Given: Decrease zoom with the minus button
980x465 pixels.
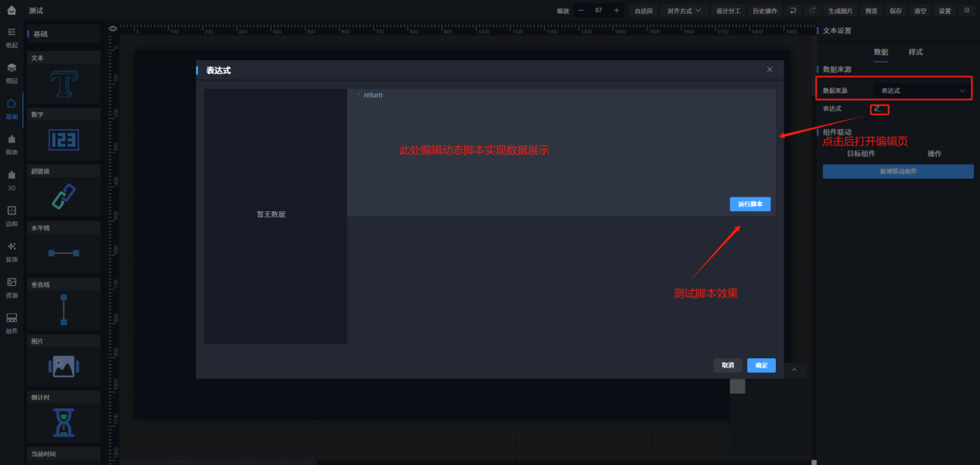Looking at the screenshot, I should coord(581,11).
